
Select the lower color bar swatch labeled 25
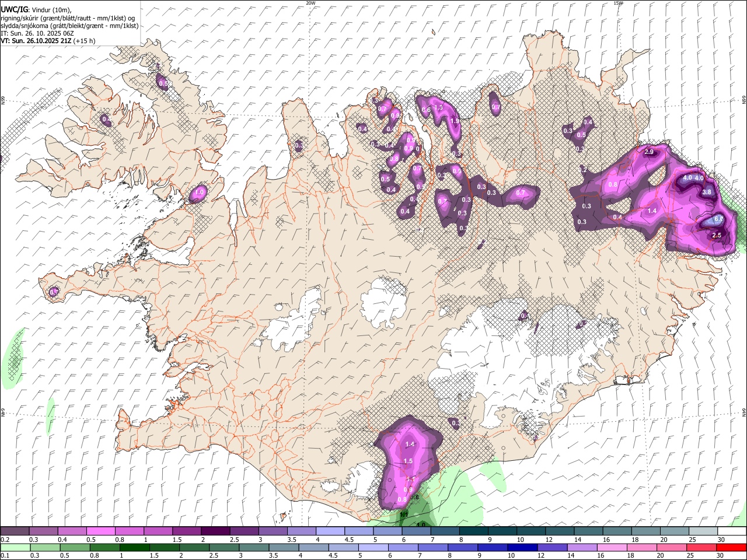(701, 547)
